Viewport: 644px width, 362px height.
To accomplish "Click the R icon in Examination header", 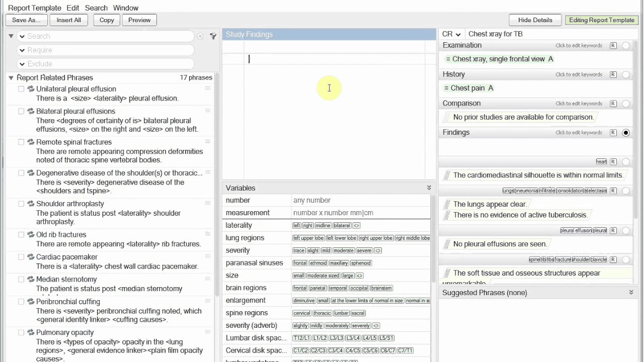I will (x=613, y=45).
